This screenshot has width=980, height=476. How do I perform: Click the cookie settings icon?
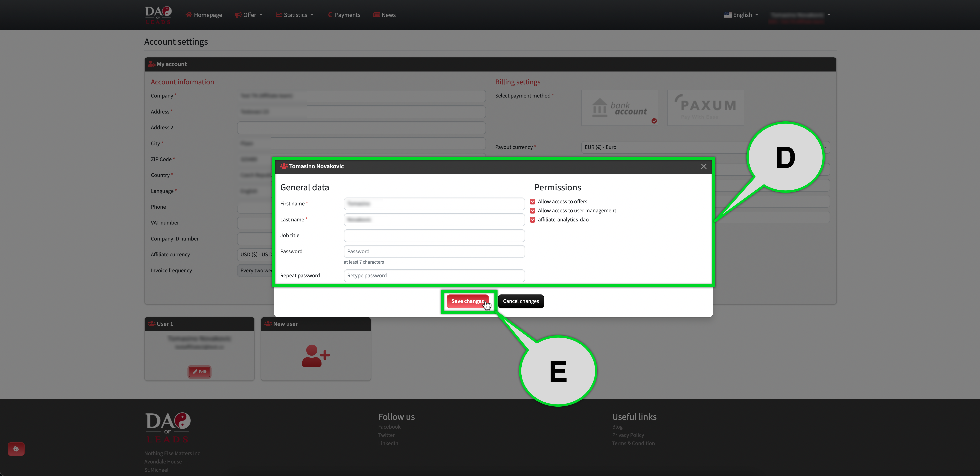coord(16,449)
